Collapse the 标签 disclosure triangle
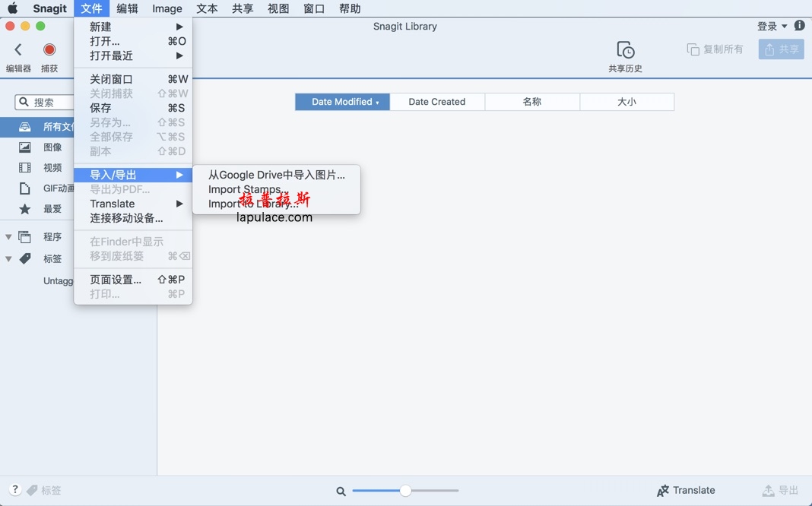This screenshot has width=812, height=506. pyautogui.click(x=8, y=258)
